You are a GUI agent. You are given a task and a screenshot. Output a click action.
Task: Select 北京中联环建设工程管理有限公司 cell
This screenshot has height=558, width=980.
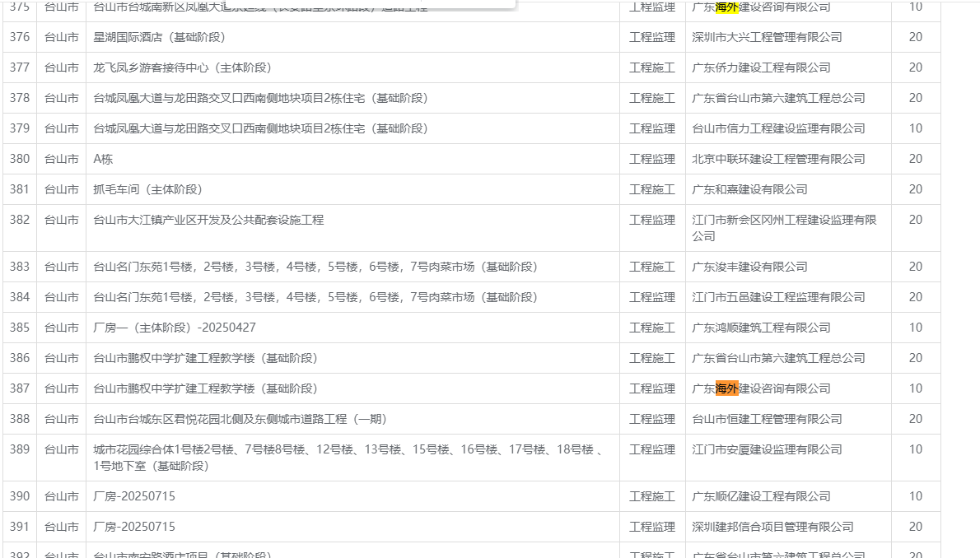click(778, 159)
